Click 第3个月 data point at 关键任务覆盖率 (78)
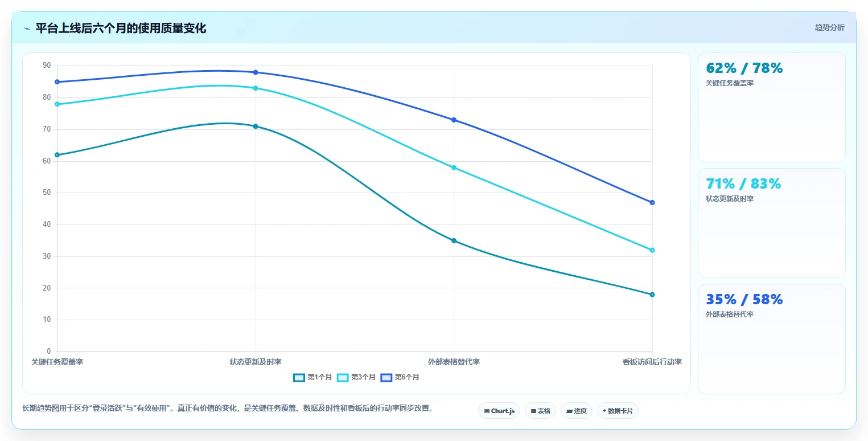 click(57, 104)
